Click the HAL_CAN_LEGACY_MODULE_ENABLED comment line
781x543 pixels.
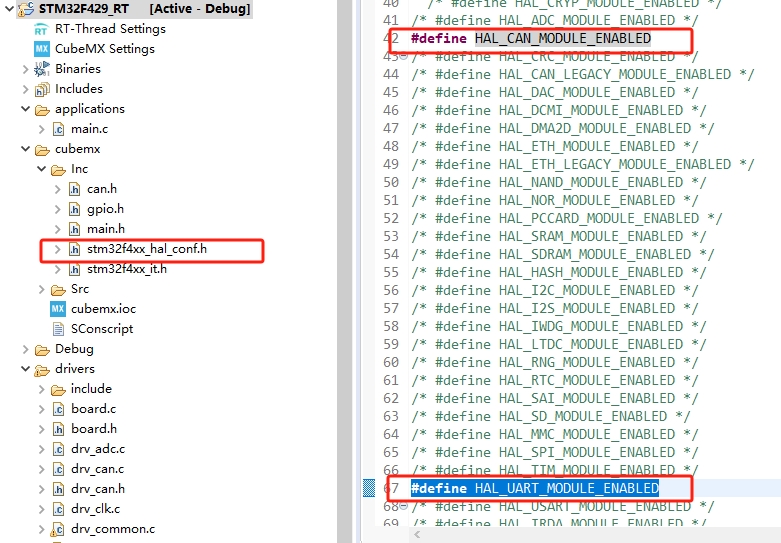pyautogui.click(x=583, y=74)
